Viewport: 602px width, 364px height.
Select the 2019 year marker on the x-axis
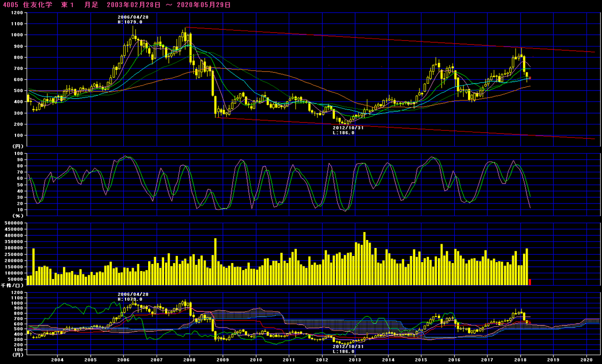tap(554, 359)
